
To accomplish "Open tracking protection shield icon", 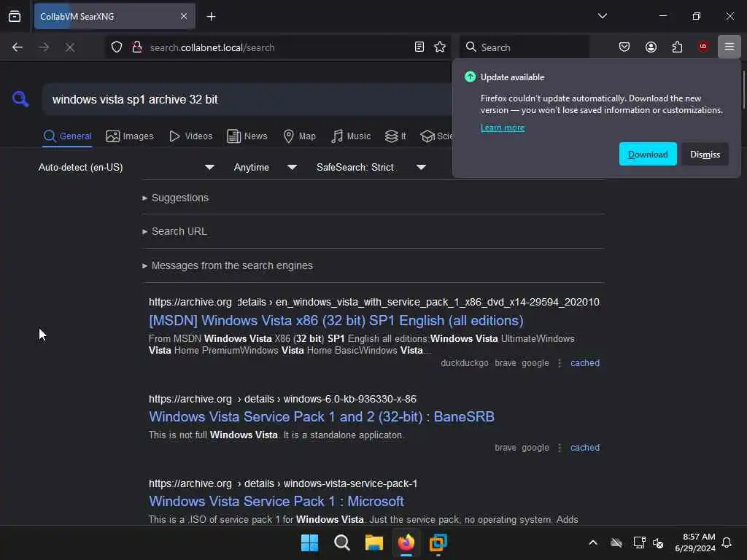I will (117, 47).
